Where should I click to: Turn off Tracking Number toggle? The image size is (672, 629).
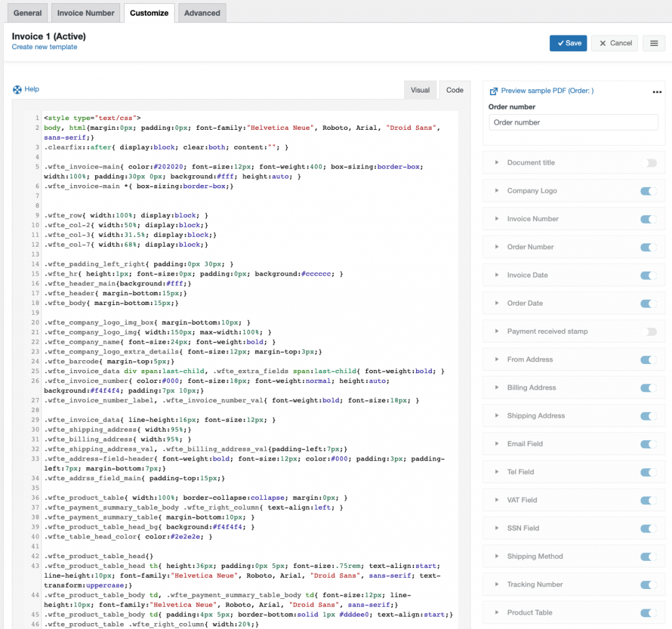[648, 585]
